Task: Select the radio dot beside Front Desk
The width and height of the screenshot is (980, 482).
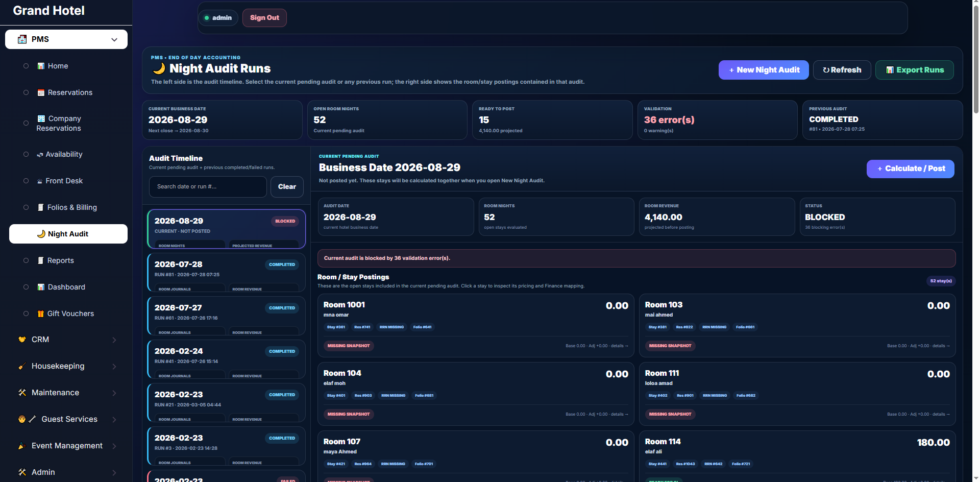Action: click(26, 181)
